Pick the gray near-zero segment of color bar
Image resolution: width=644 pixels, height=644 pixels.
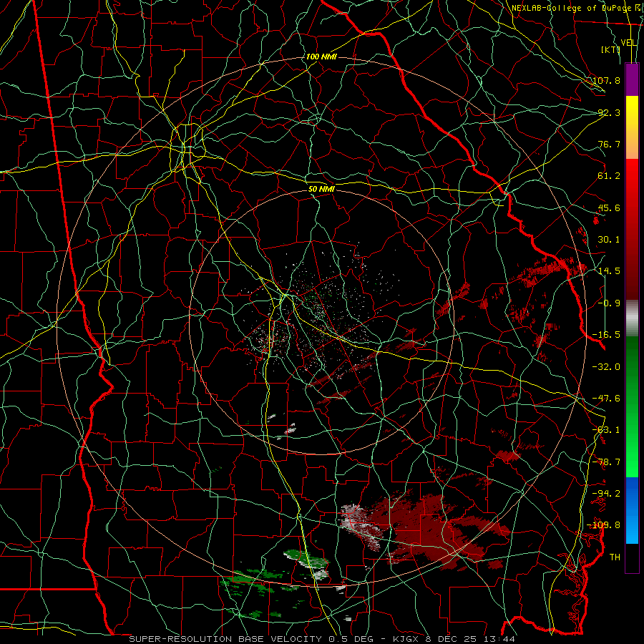[x=632, y=318]
